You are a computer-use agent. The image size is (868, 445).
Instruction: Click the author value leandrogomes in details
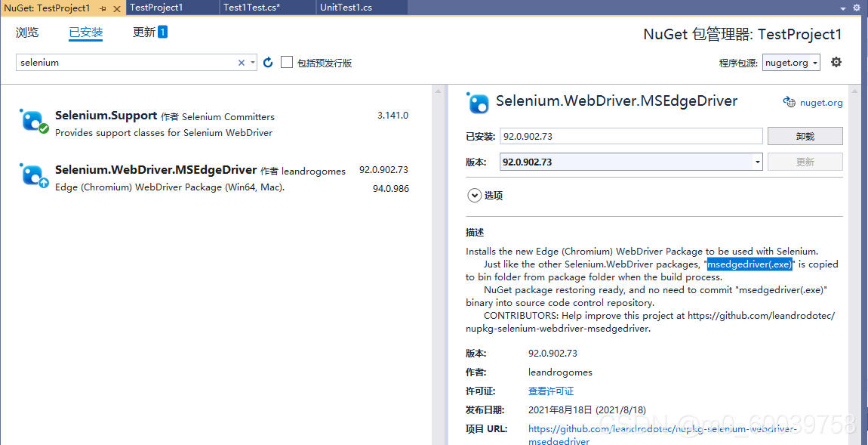(560, 372)
